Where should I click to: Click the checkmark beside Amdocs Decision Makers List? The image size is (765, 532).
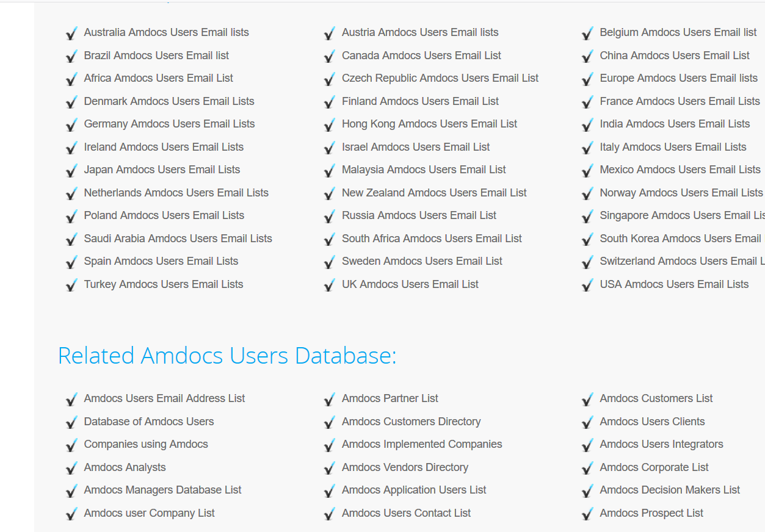(587, 491)
